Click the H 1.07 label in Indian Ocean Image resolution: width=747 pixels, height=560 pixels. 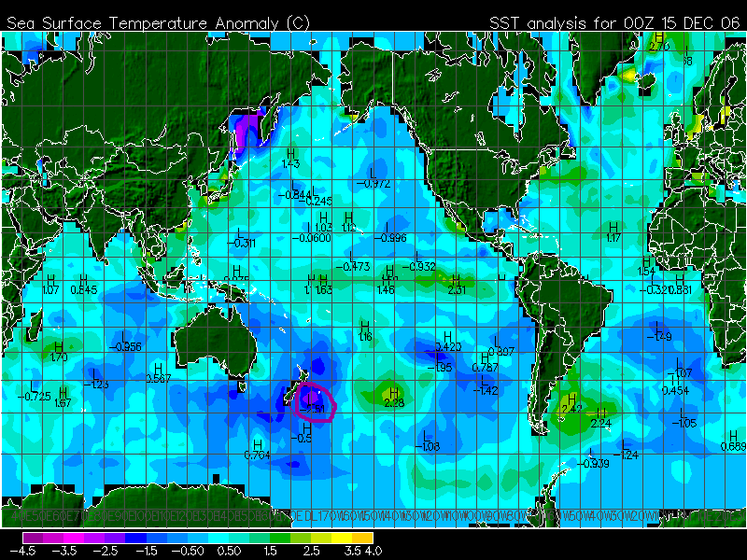(x=50, y=285)
